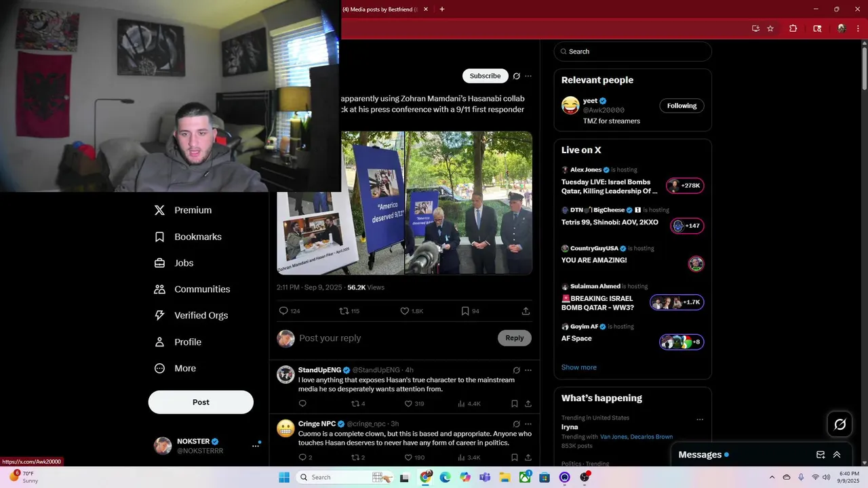Open Microsoft Teams from taskbar
Image resolution: width=868 pixels, height=488 pixels.
pos(485,477)
